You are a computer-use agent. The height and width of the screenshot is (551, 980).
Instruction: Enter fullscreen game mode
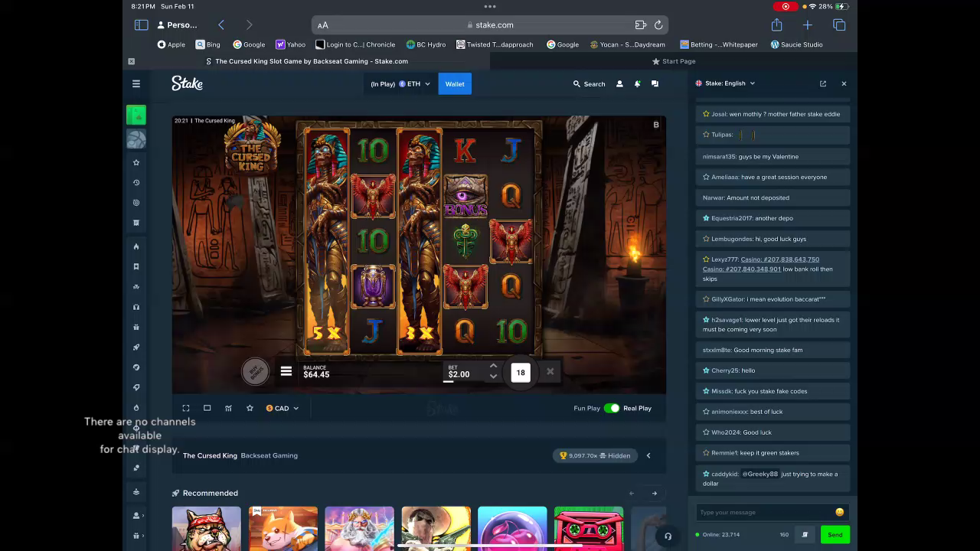pos(186,408)
